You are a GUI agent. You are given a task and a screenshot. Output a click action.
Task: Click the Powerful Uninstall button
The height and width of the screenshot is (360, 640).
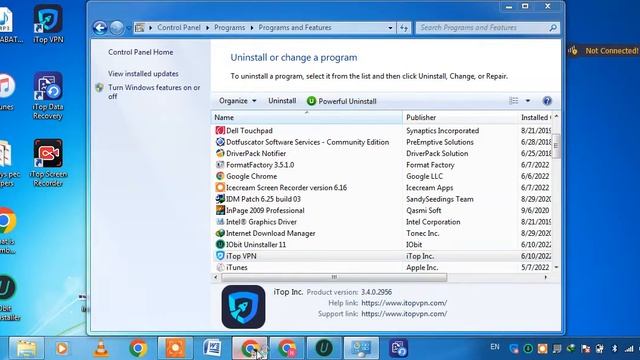[x=342, y=101]
